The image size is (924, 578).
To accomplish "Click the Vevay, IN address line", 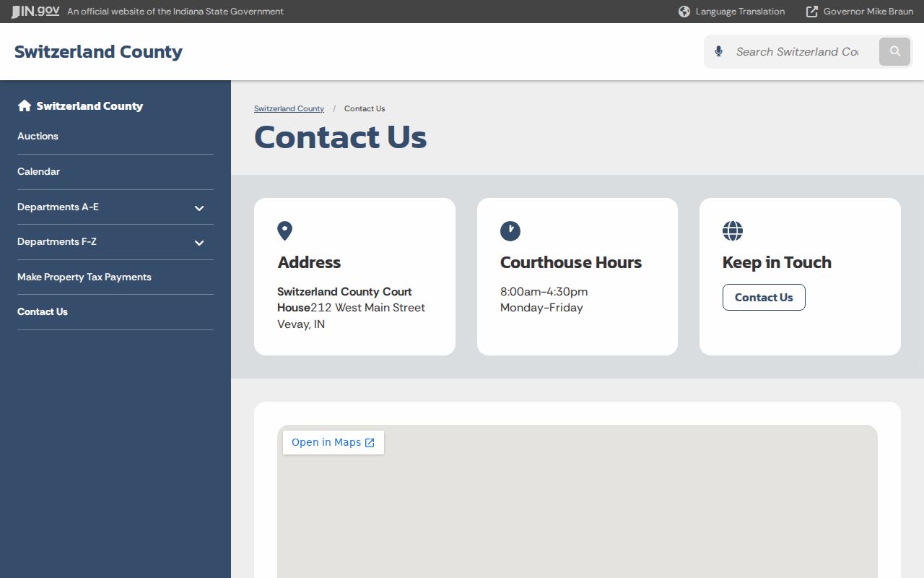I will click(x=301, y=324).
